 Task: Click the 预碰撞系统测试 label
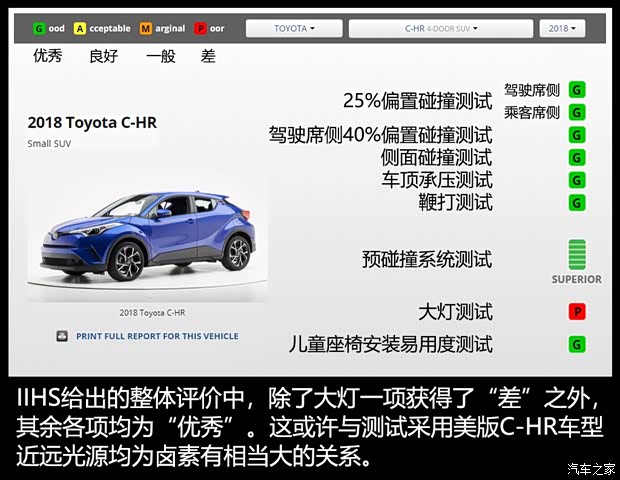pyautogui.click(x=427, y=259)
